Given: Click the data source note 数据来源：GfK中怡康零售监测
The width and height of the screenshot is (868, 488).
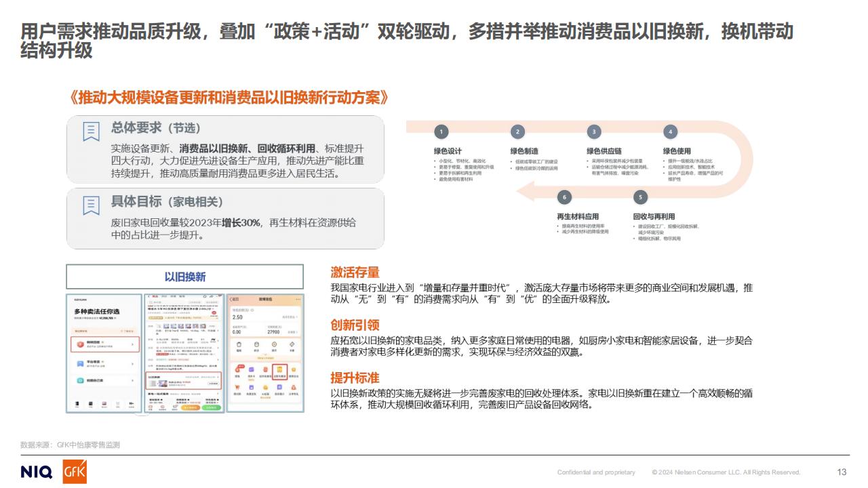Looking at the screenshot, I should pyautogui.click(x=71, y=445).
